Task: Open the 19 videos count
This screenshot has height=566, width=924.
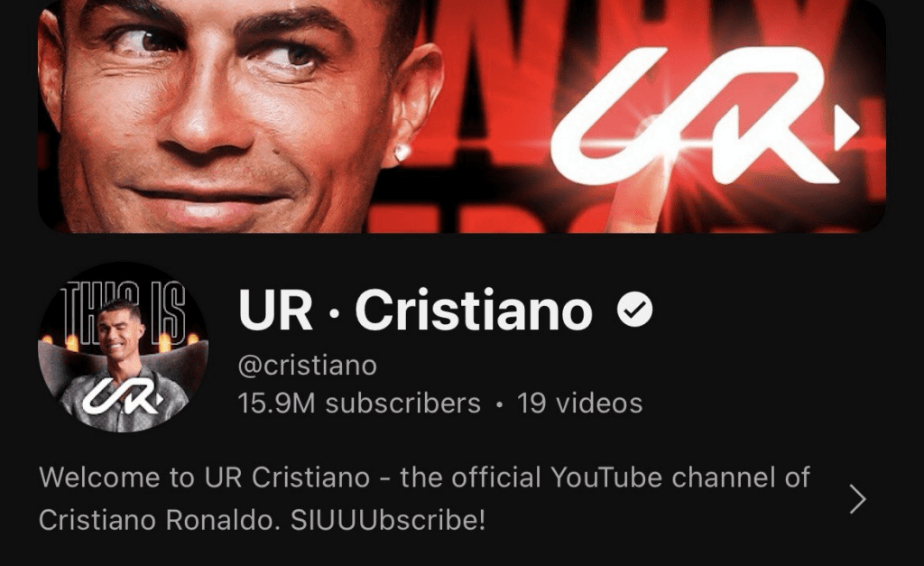Action: [x=580, y=404]
